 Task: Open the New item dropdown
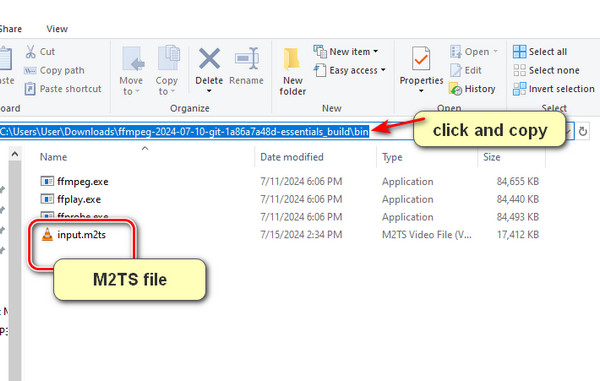coord(346,51)
